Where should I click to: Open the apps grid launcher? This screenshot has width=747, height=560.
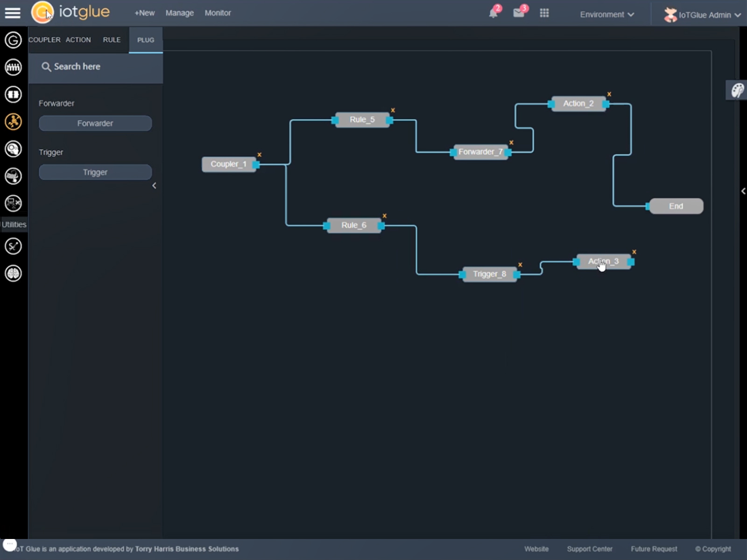point(544,13)
